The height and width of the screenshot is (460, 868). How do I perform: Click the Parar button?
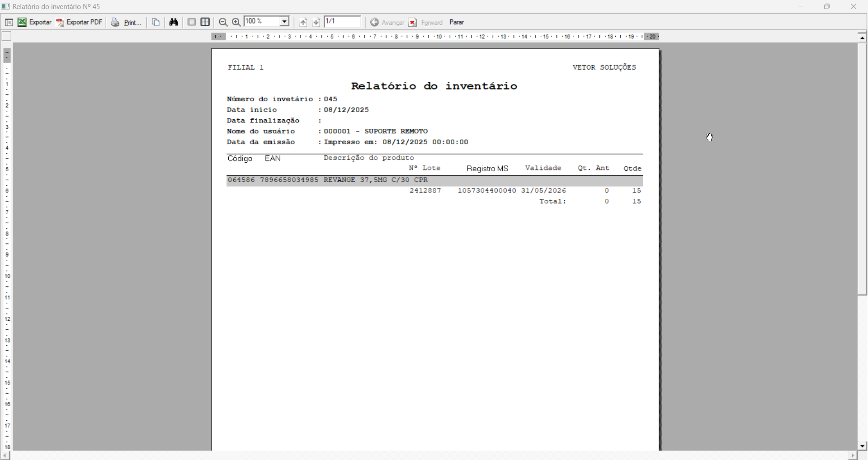pos(458,22)
